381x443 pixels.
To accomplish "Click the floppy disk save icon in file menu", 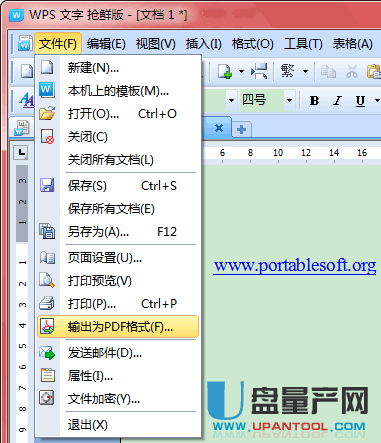I will tap(47, 185).
